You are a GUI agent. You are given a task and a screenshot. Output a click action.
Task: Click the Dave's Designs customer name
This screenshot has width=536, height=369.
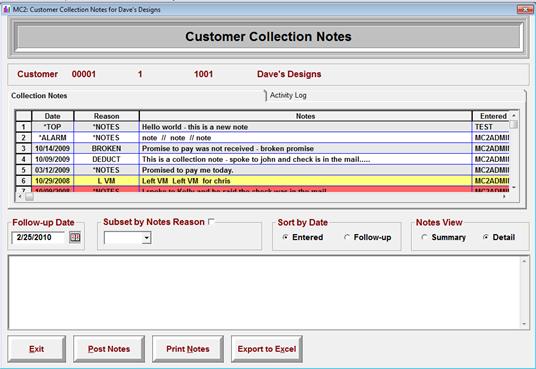pos(289,74)
